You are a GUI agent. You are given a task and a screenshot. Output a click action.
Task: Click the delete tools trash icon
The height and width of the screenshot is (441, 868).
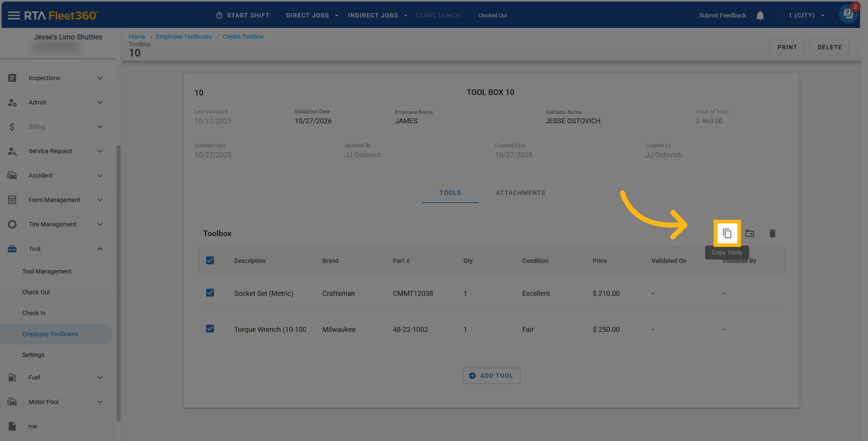[x=772, y=234]
